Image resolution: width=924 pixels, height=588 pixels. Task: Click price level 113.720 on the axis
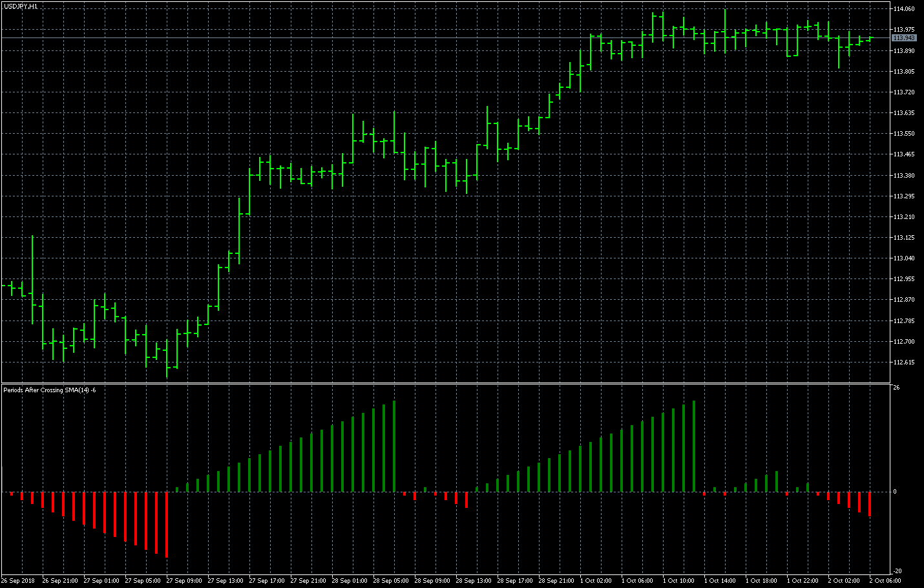904,92
